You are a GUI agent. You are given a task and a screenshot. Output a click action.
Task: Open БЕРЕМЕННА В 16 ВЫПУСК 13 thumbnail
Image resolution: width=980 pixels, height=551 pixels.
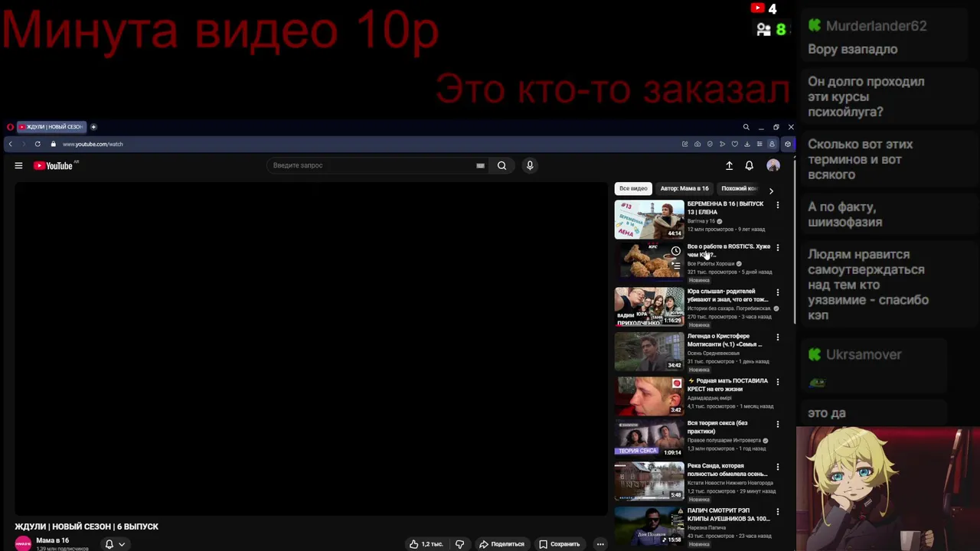click(649, 220)
